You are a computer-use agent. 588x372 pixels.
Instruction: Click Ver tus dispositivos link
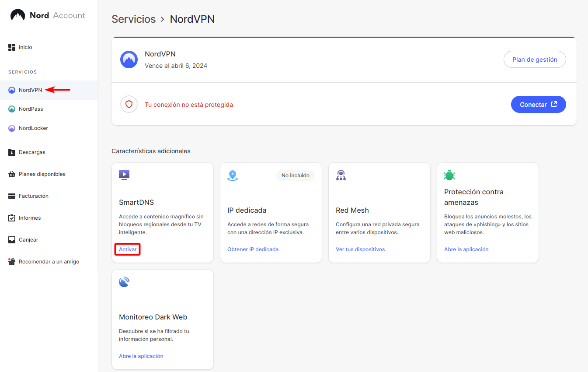tap(360, 249)
